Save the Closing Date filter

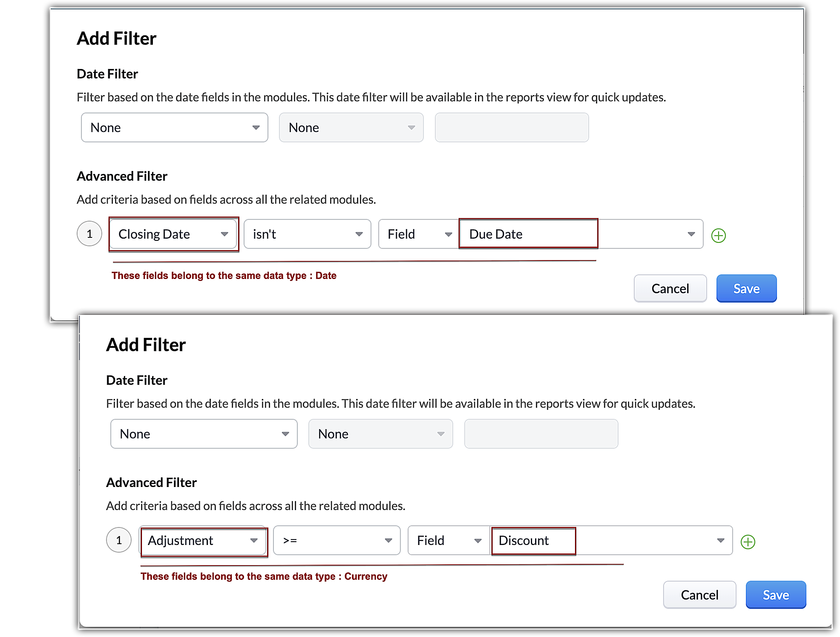pyautogui.click(x=746, y=289)
